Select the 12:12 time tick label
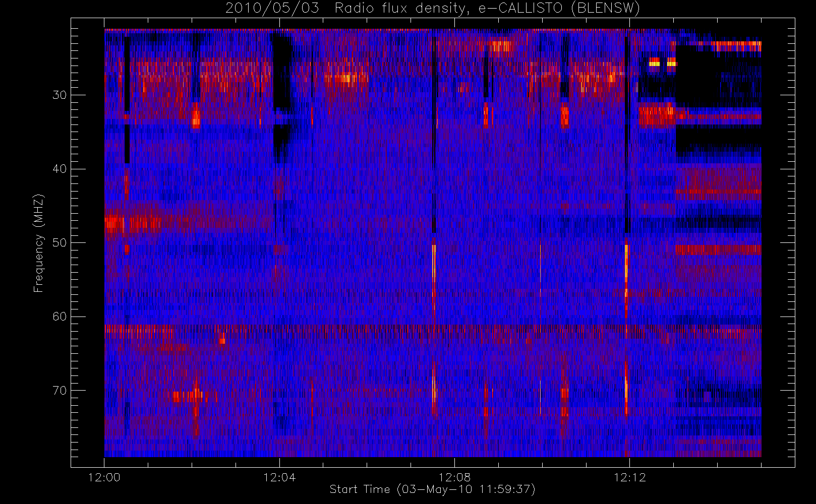The height and width of the screenshot is (504, 816). coord(629,477)
